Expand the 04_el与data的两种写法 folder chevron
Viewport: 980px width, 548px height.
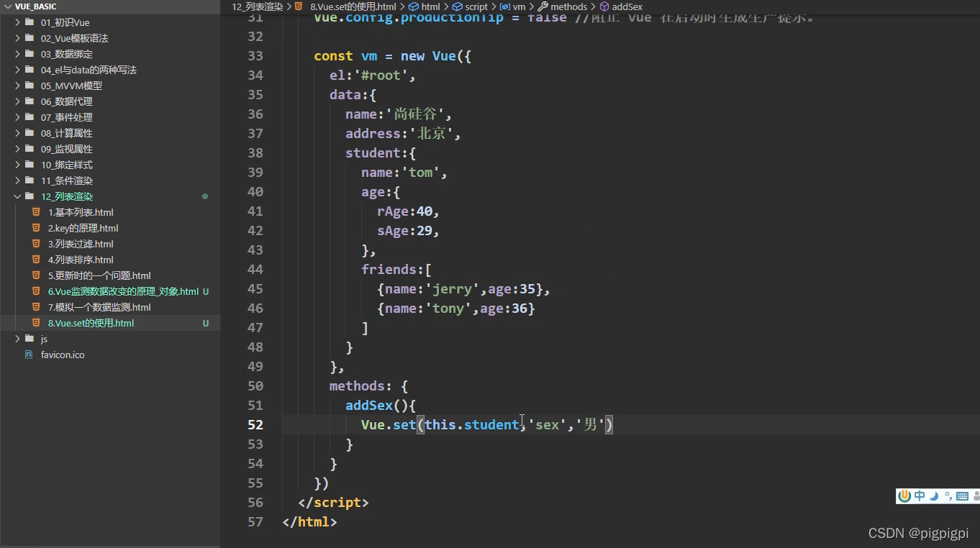click(17, 70)
